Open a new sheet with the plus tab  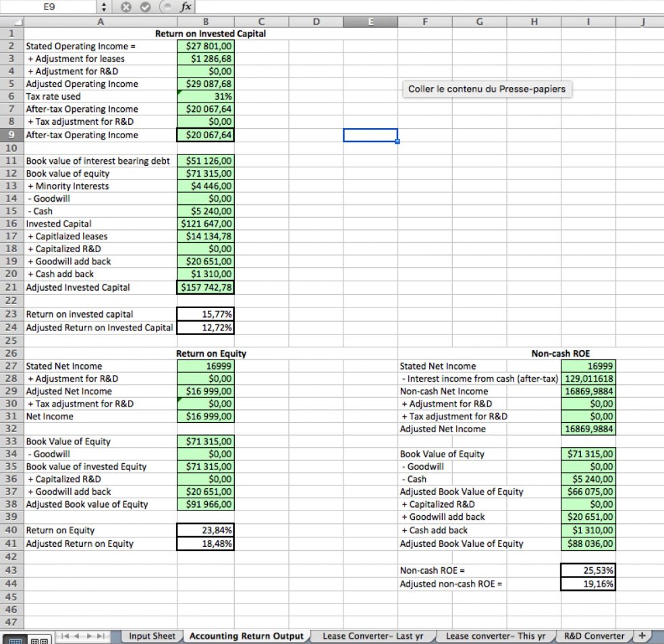(642, 635)
